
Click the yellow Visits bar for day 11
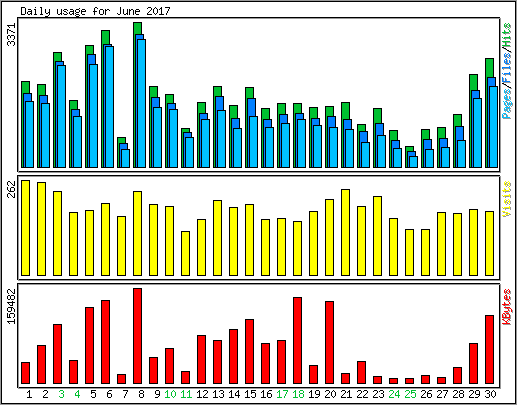pos(185,254)
